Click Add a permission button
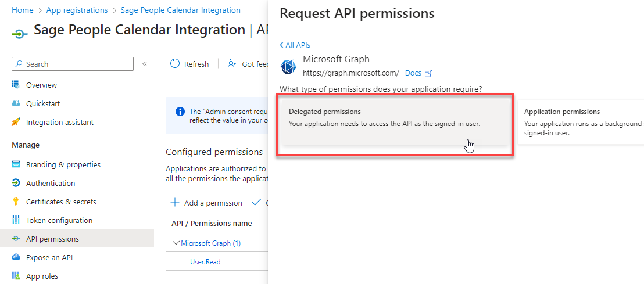Image resolution: width=644 pixels, height=284 pixels. click(206, 203)
